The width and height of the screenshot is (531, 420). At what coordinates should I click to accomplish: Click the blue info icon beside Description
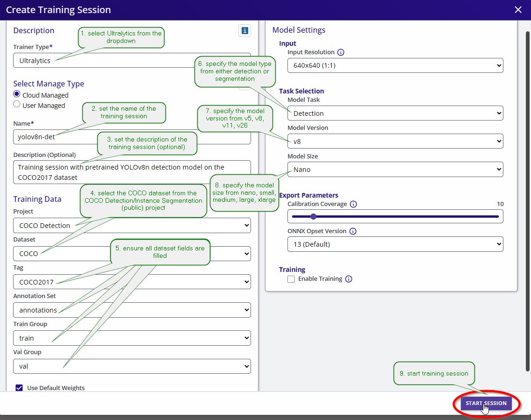pyautogui.click(x=244, y=31)
